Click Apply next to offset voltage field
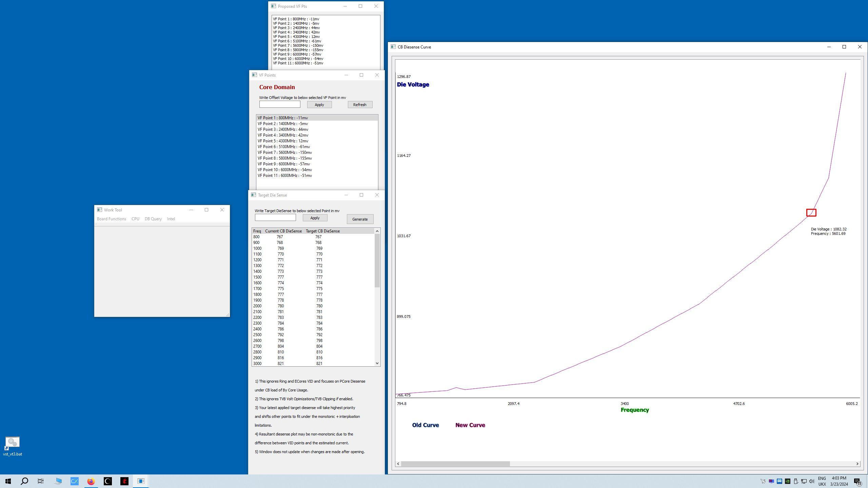The image size is (868, 488). pos(319,105)
